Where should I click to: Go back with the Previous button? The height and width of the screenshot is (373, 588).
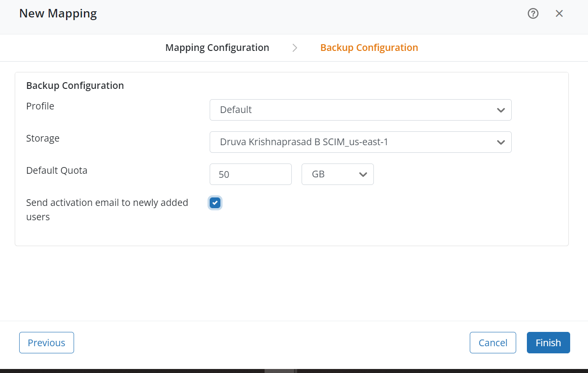point(46,343)
